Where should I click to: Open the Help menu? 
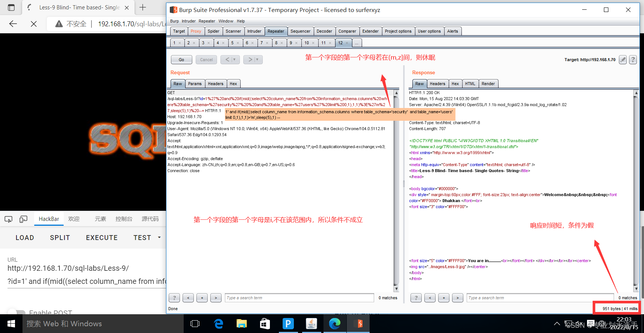[241, 21]
